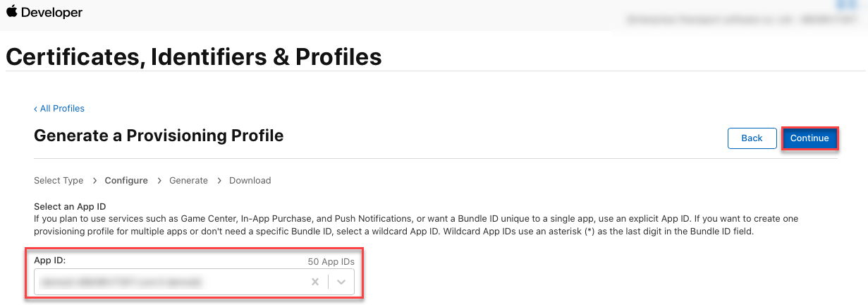Viewport: 868px width, 305px height.
Task: Go to the Select Type step
Action: (x=59, y=181)
